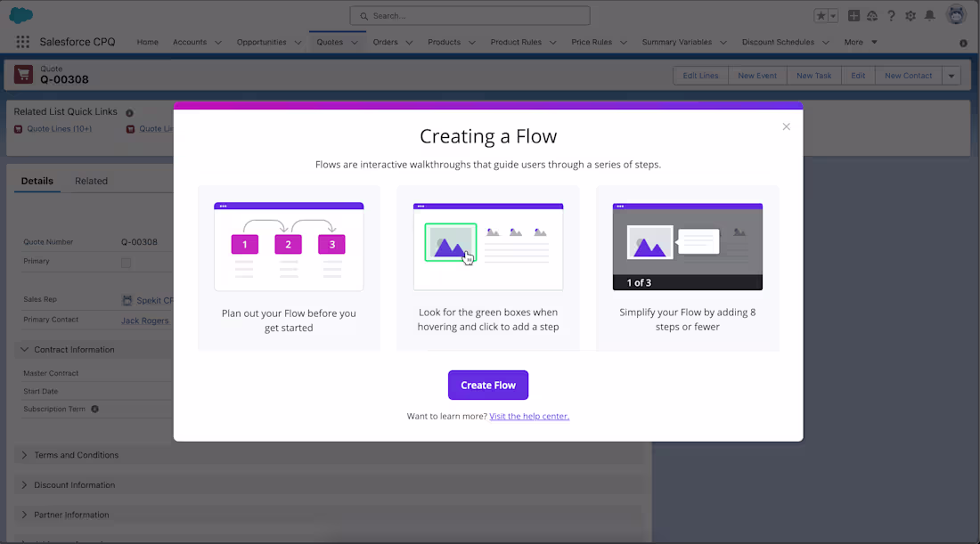Screen dimensions: 980x544
Task: Click the user avatar in the top right
Action: click(956, 13)
